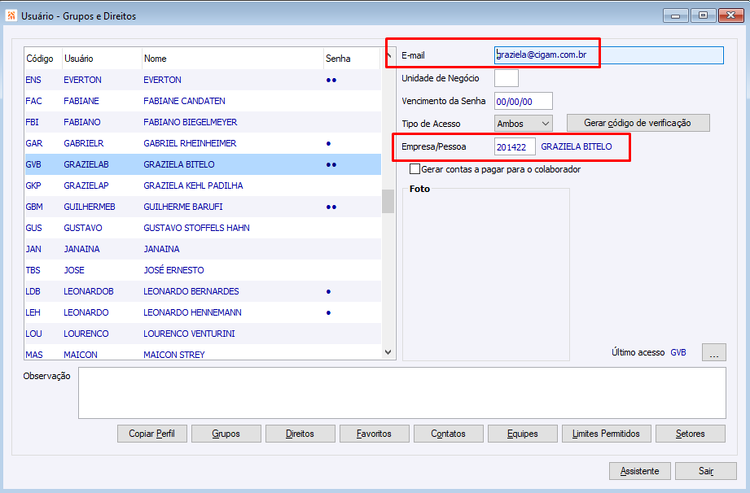This screenshot has width=750, height=493.
Task: Launch the Assistente button
Action: [x=640, y=471]
